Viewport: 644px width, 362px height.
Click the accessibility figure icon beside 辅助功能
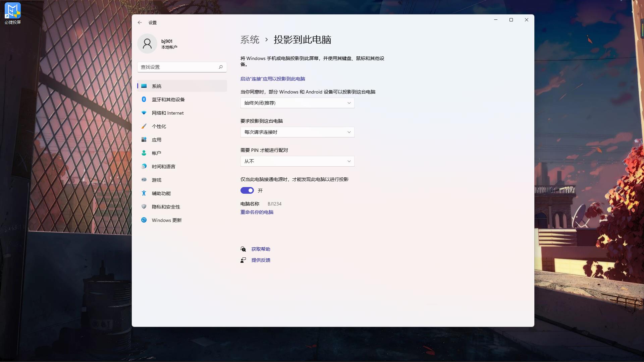[x=144, y=193]
